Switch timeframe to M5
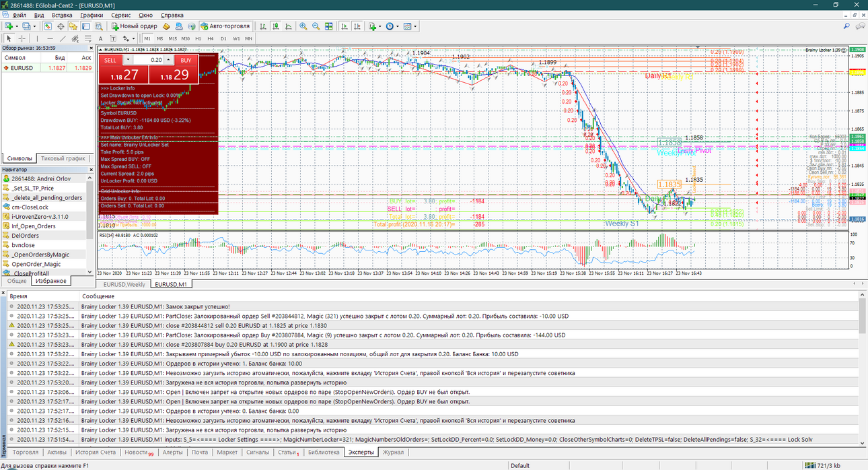The image size is (868, 470). [159, 38]
